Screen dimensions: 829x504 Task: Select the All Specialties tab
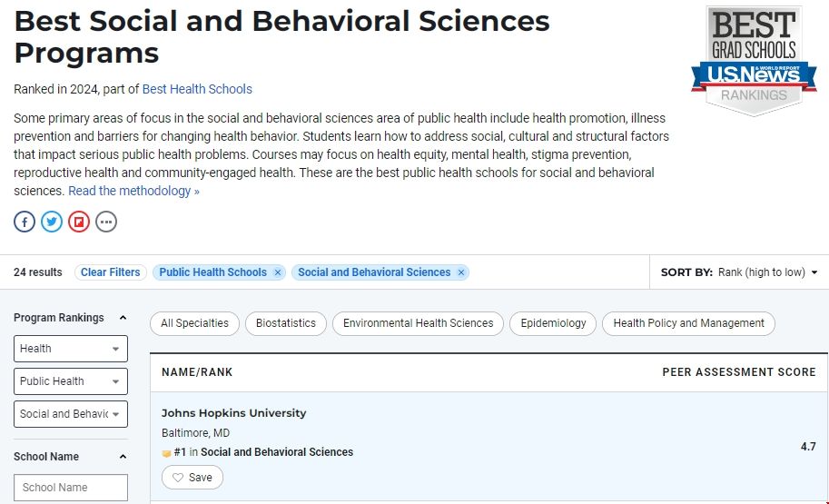(x=195, y=323)
